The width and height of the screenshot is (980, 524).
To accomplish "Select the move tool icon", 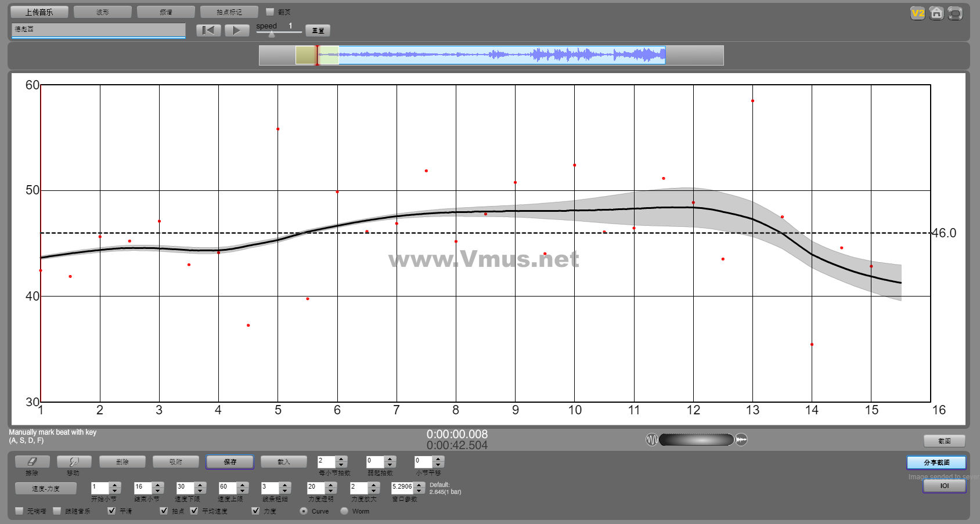I will 74,461.
